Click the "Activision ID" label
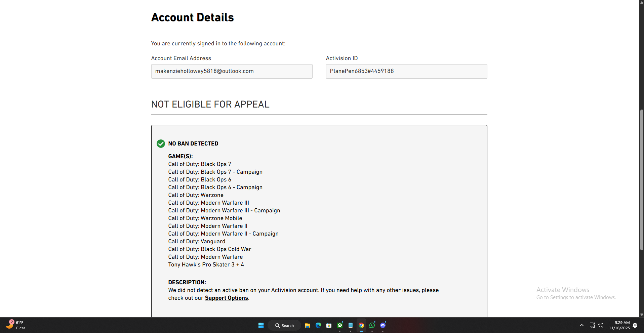Screen dimensions: 644x333 point(342,58)
